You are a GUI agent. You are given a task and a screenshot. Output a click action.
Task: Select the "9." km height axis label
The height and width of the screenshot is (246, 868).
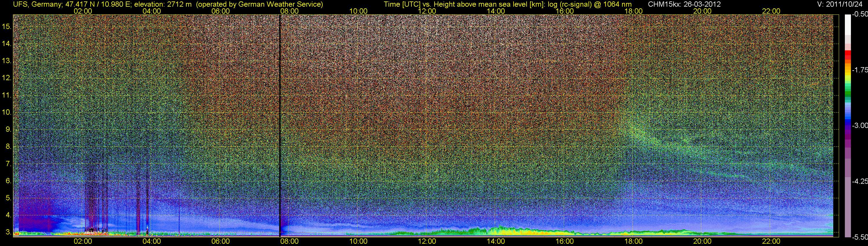(9, 129)
